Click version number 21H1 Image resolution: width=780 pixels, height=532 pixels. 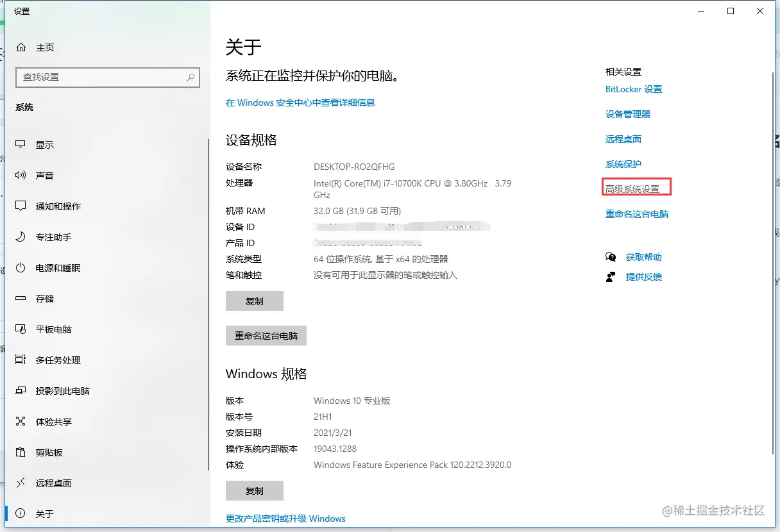pyautogui.click(x=324, y=417)
